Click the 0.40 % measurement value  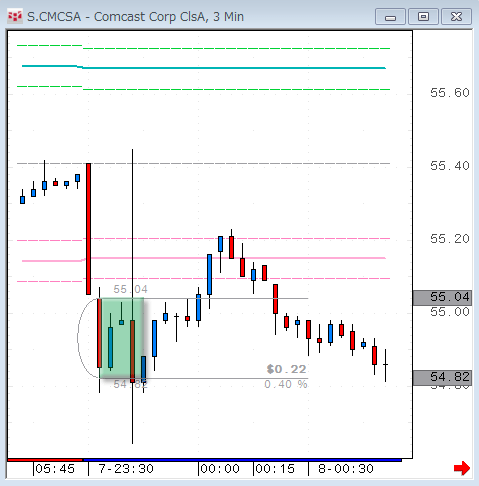point(286,384)
